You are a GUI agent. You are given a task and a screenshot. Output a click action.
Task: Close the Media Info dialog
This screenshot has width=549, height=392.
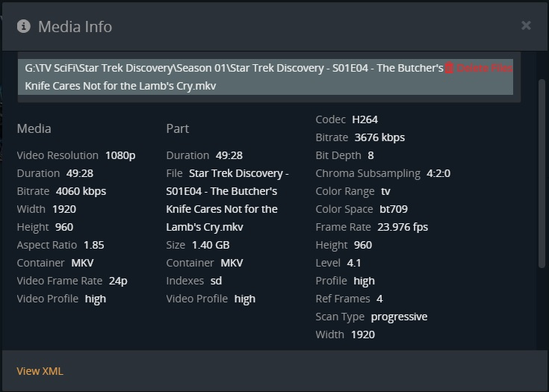pos(526,25)
